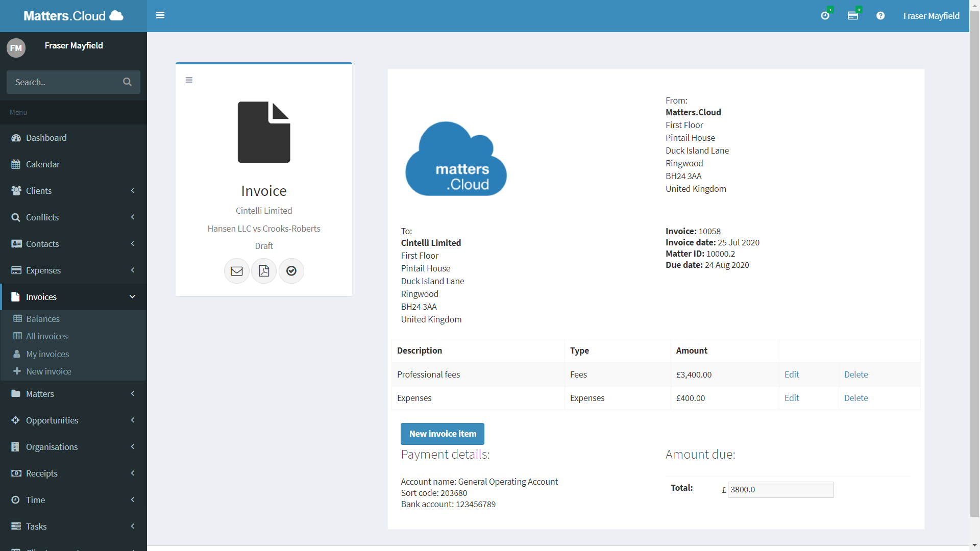Viewport: 980px width, 551px height.
Task: Click the matters.Cloud logo on invoice
Action: pyautogui.click(x=456, y=159)
